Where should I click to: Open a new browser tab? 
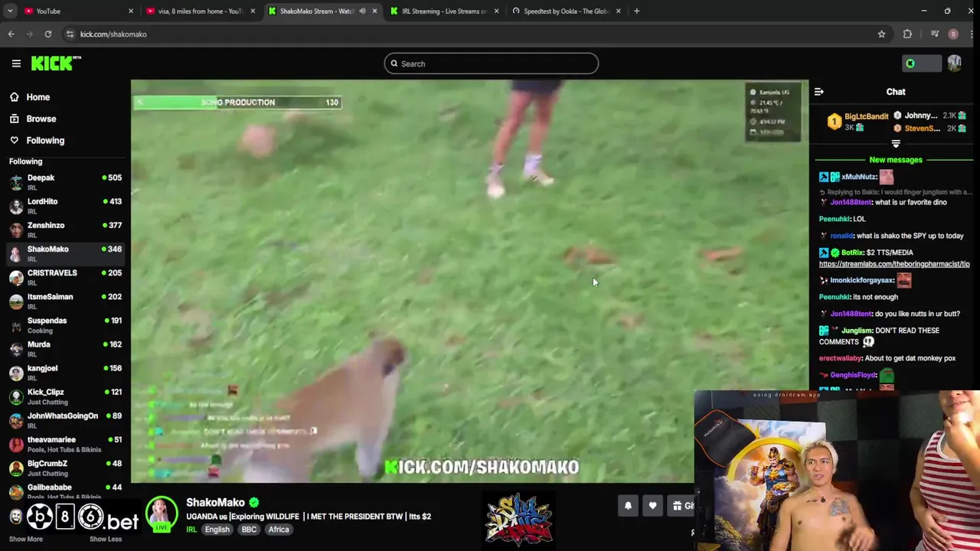[636, 11]
